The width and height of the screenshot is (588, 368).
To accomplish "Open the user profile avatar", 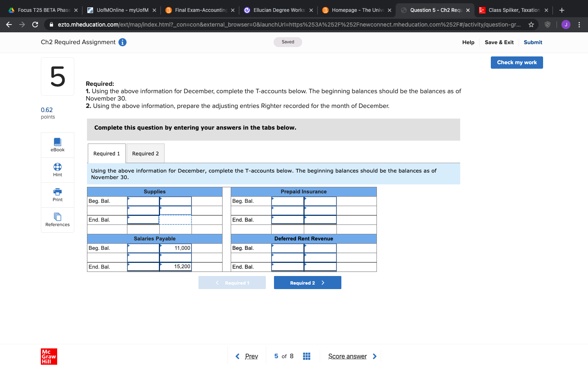I will click(x=566, y=25).
